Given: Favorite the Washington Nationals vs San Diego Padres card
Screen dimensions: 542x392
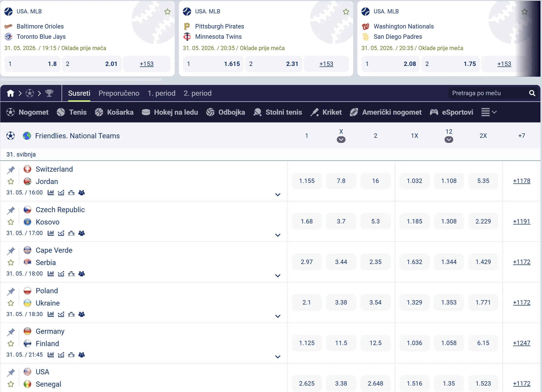Looking at the screenshot, I should (x=525, y=12).
